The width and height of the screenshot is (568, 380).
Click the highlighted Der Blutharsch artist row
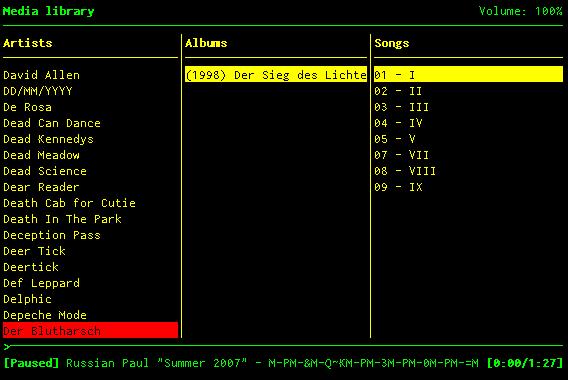90,330
